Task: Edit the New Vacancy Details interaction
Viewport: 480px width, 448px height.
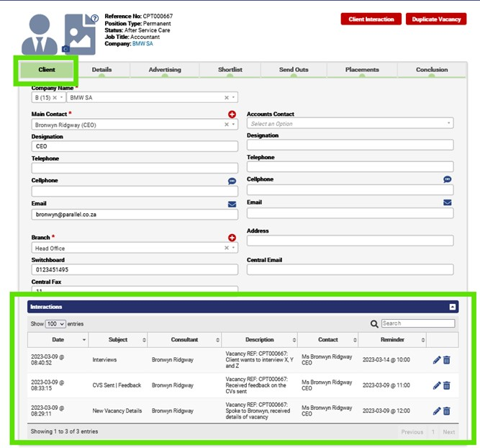Action: click(437, 411)
